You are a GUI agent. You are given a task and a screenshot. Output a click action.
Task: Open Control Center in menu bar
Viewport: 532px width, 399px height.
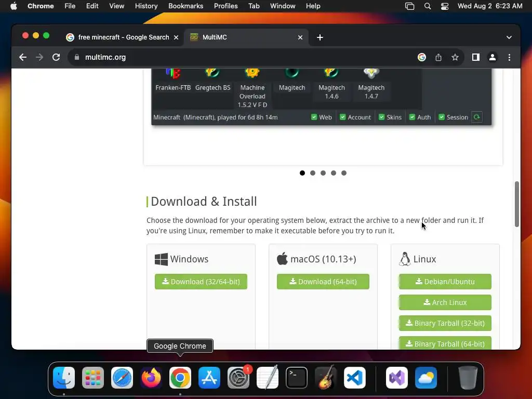(445, 6)
